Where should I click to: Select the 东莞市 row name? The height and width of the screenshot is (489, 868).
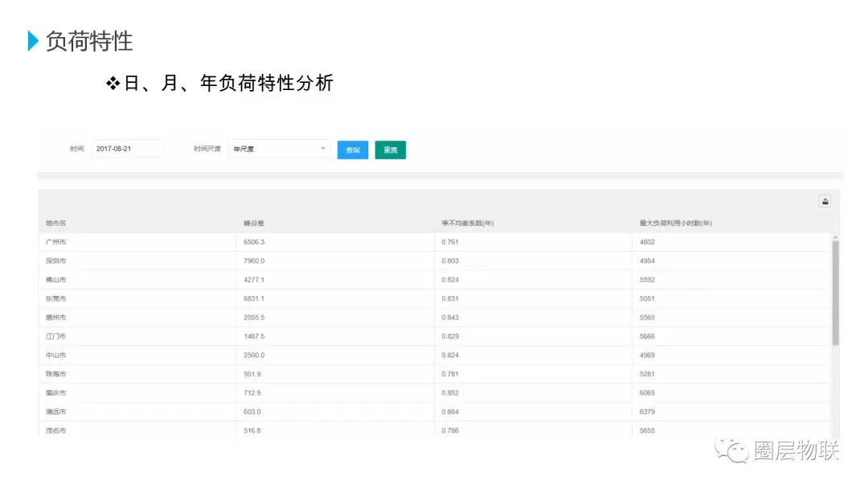tap(55, 298)
